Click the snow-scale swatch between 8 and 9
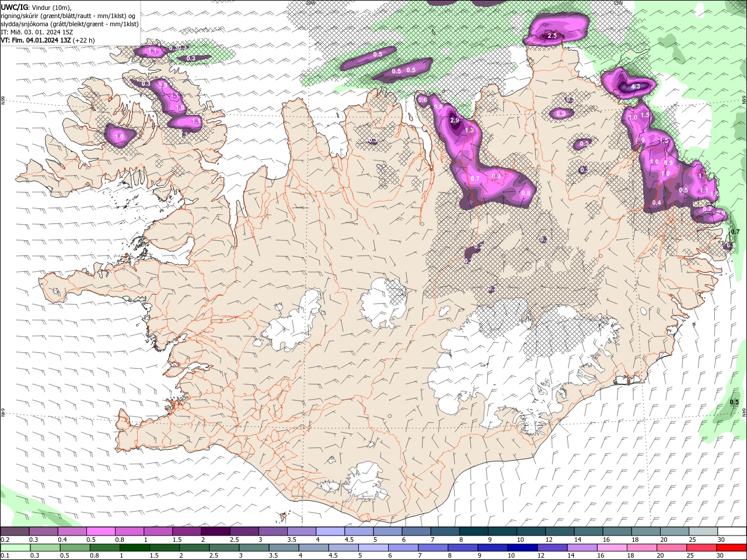This screenshot has width=747, height=560. 474,531
